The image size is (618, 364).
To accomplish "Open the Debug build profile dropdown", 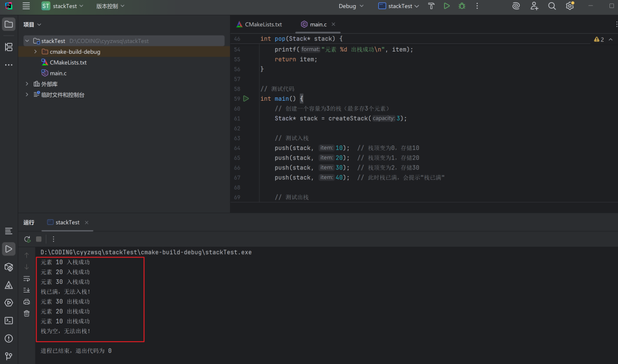I will coord(351,6).
